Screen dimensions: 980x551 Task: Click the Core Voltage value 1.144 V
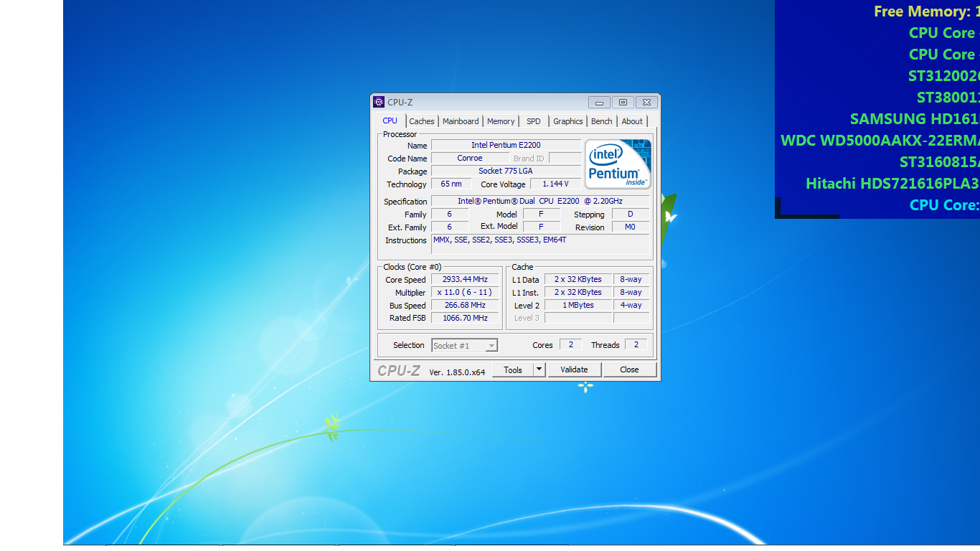click(x=555, y=184)
